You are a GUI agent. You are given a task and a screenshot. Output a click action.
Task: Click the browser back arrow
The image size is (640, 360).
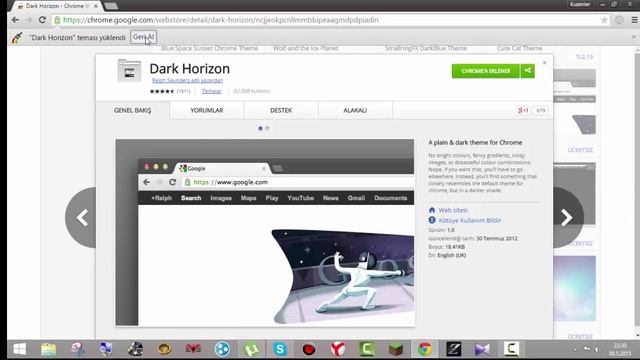pos(16,20)
